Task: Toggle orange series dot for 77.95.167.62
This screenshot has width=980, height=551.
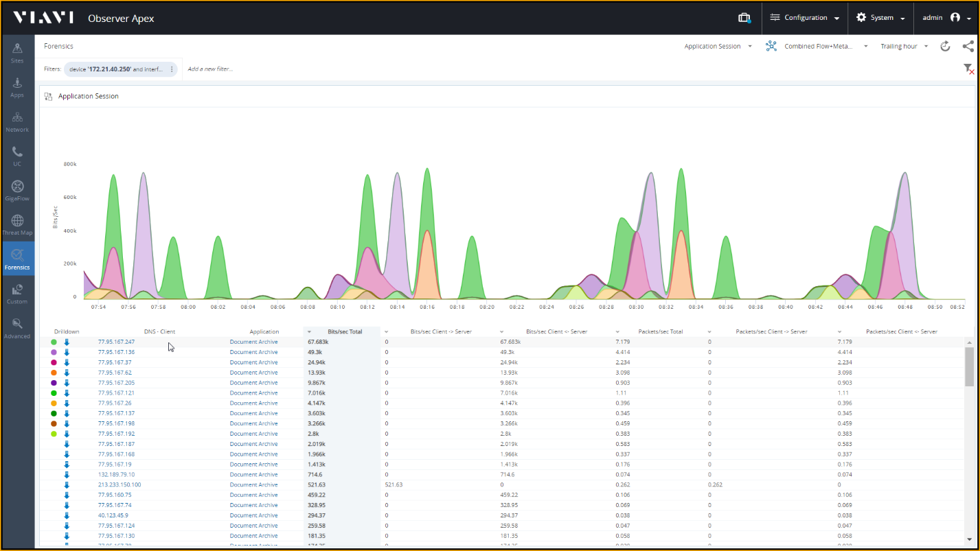Action: click(x=54, y=373)
